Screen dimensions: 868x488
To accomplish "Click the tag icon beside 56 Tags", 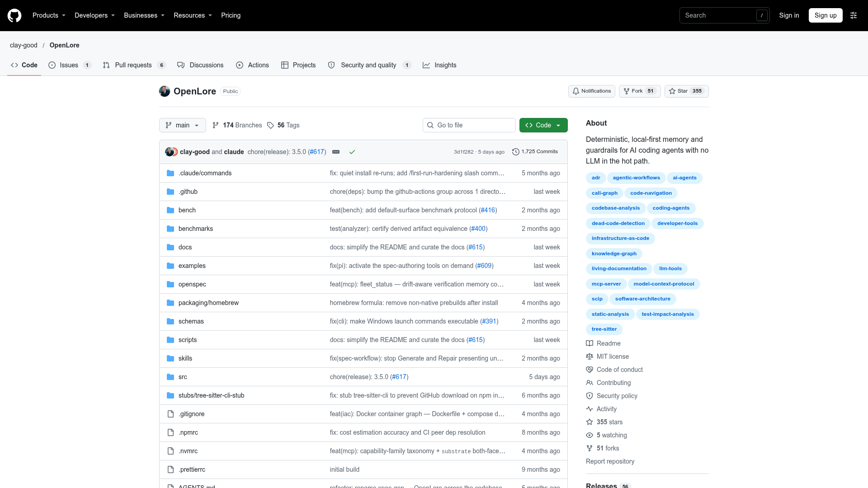I will click(x=270, y=125).
